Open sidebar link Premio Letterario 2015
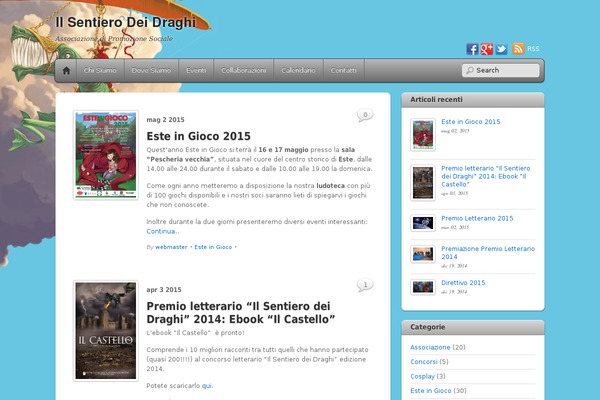The width and height of the screenshot is (600, 400). [477, 218]
